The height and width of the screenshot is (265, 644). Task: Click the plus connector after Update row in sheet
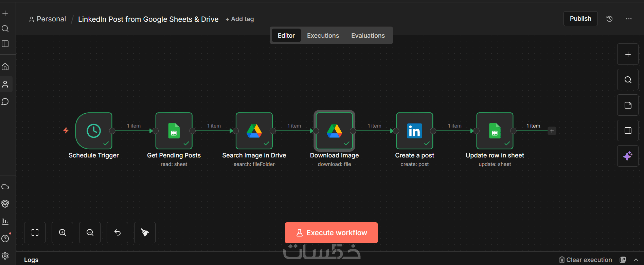pos(552,131)
